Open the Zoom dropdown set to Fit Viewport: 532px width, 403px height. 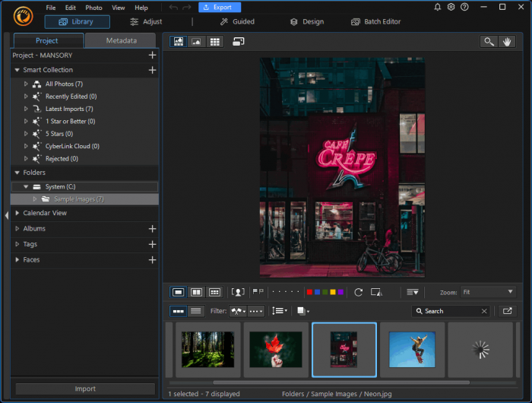pyautogui.click(x=489, y=292)
